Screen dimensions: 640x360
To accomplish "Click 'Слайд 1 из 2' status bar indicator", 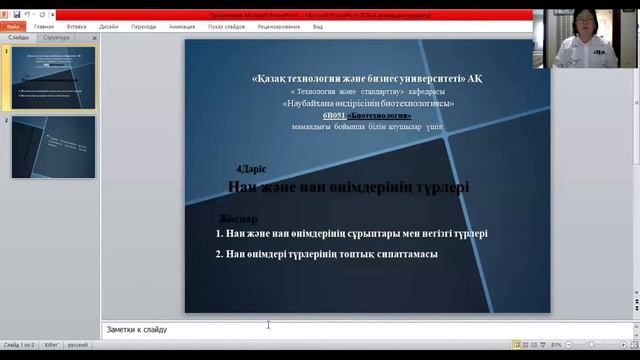I will 19,345.
